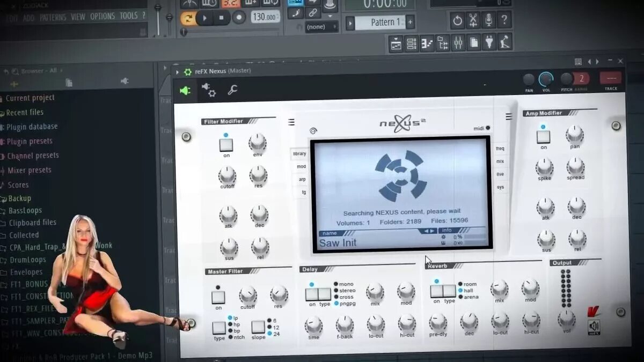Toggle Master Filter on button

(x=218, y=297)
